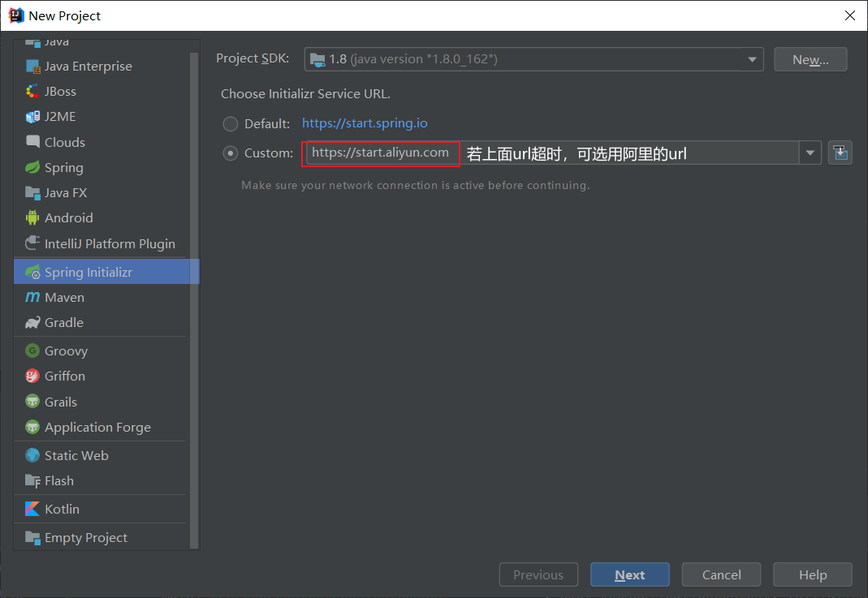Click the Spring green leaf icon

click(x=32, y=167)
